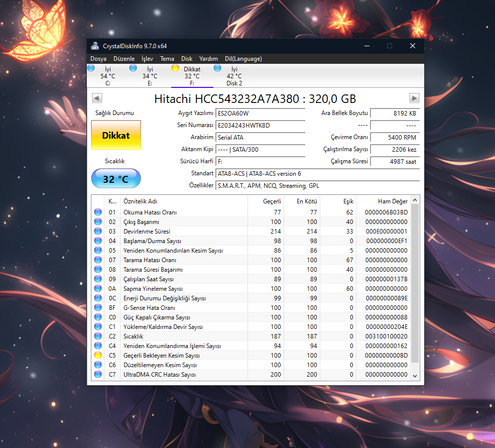
Task: Select drive E: tab at 34 °C
Action: [x=150, y=76]
